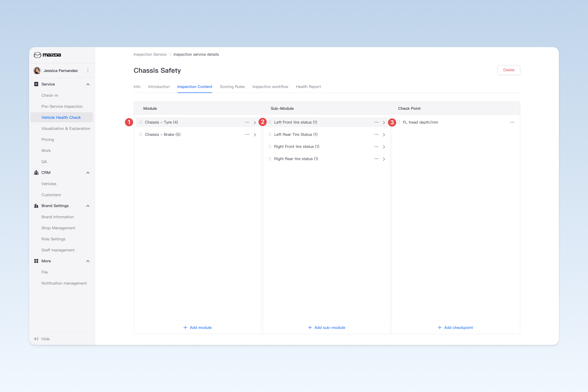Expand Left Rear Tire Status chevron
This screenshot has height=392, width=588.
click(384, 135)
